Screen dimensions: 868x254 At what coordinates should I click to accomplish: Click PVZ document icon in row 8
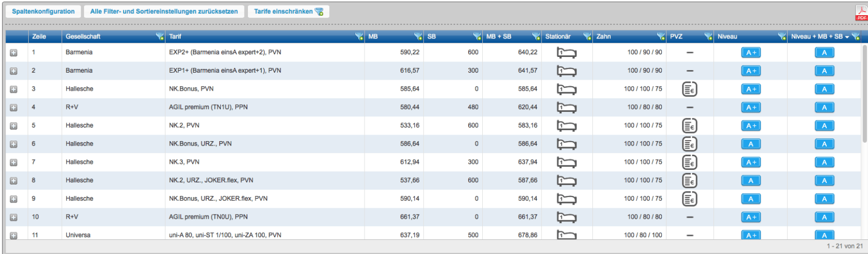(690, 181)
